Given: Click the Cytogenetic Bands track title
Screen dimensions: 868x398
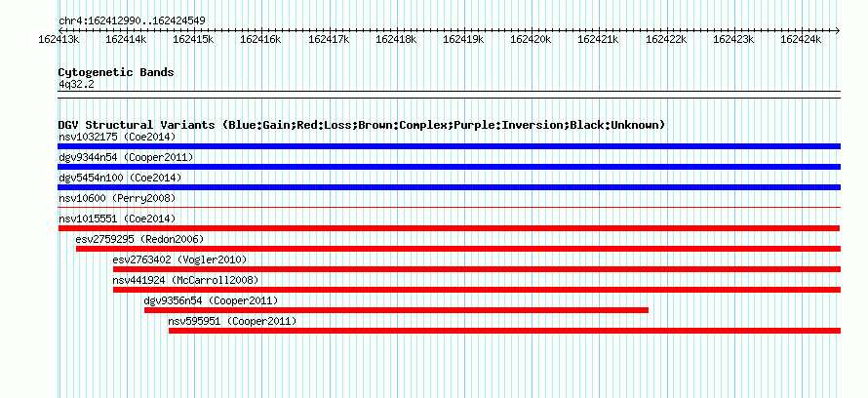Looking at the screenshot, I should pos(116,72).
